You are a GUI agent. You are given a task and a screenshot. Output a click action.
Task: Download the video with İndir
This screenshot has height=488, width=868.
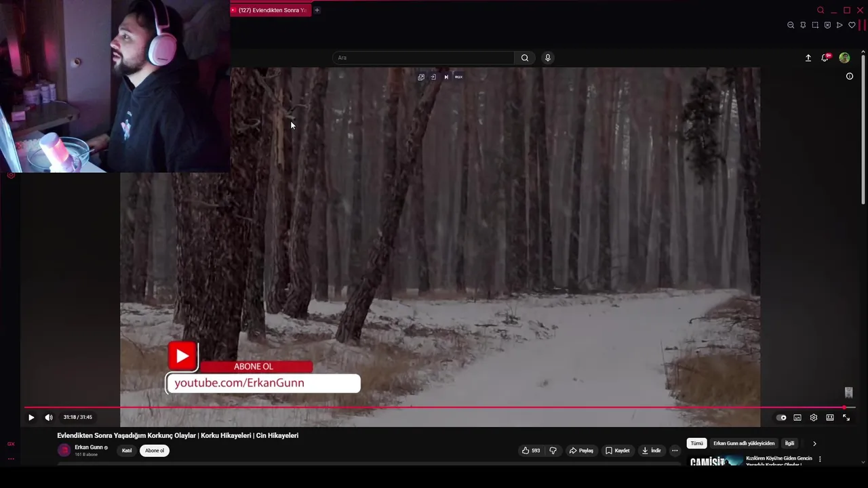tap(651, 451)
